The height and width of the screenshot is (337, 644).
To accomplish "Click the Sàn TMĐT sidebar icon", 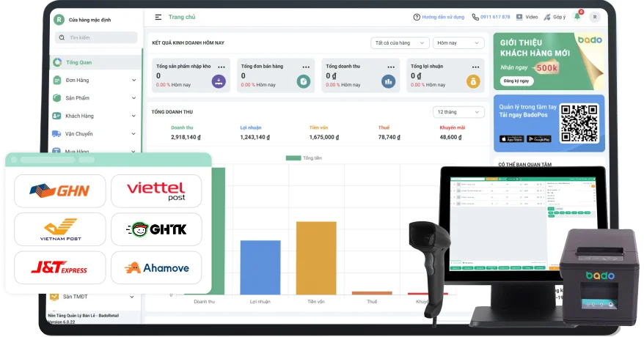I will tap(54, 297).
